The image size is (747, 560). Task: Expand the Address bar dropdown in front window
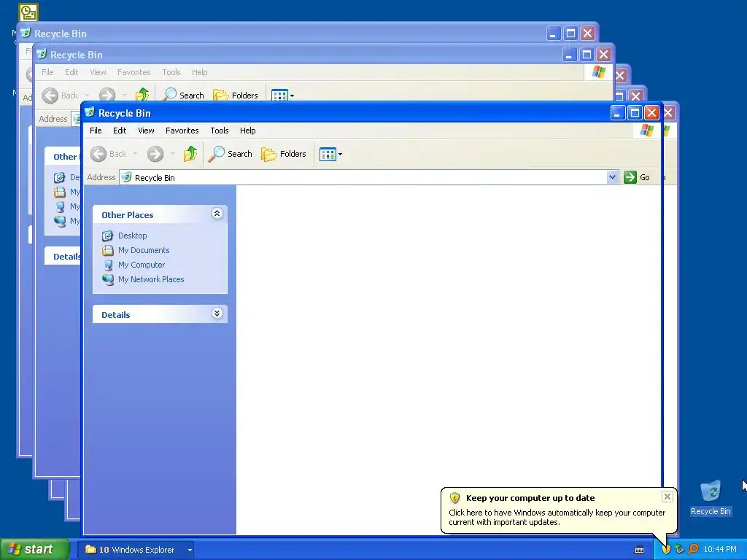pos(612,178)
